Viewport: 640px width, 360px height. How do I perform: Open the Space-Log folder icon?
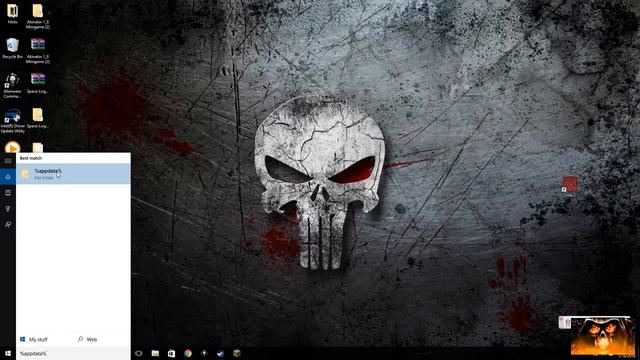(x=38, y=118)
